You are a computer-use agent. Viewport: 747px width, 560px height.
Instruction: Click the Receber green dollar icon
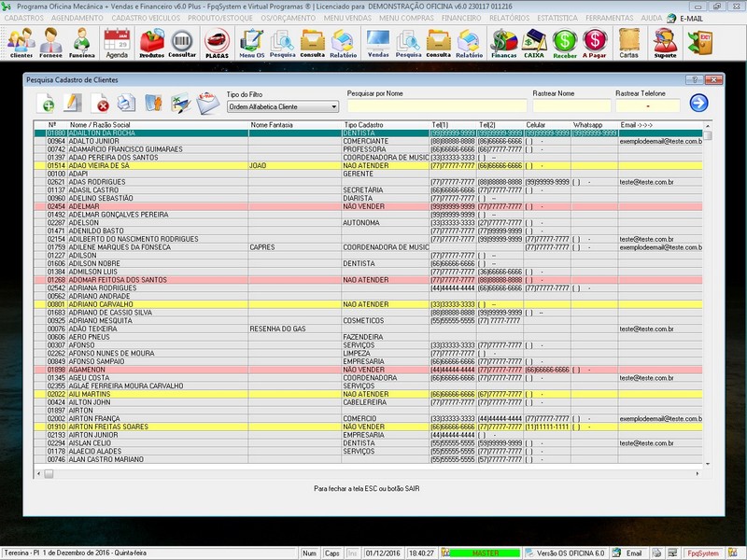[564, 42]
